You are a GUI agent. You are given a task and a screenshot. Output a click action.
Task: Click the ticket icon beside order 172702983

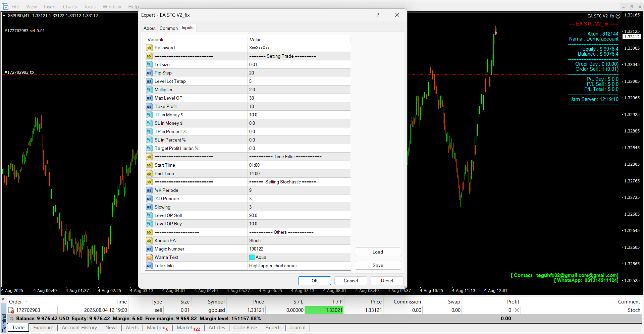tap(11, 310)
